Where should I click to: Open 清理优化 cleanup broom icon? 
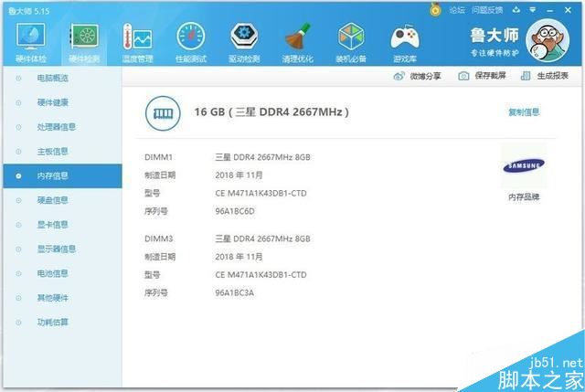point(297,37)
